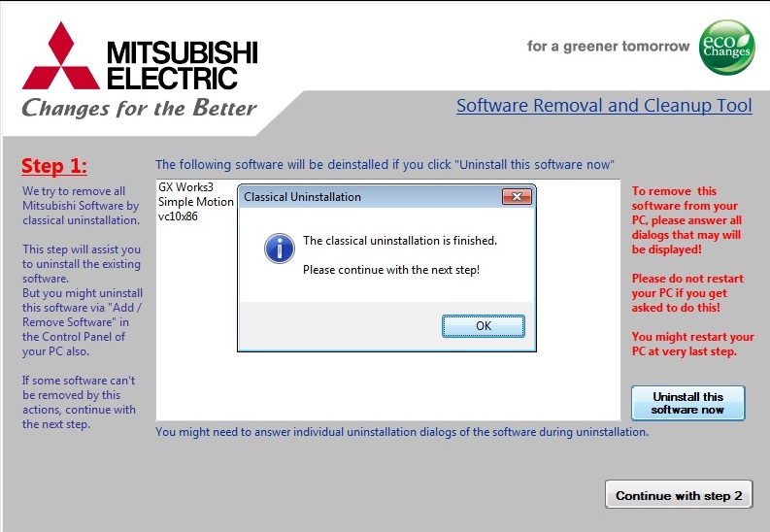The width and height of the screenshot is (770, 532).
Task: Select vc10x86 in the software list
Action: [x=179, y=216]
